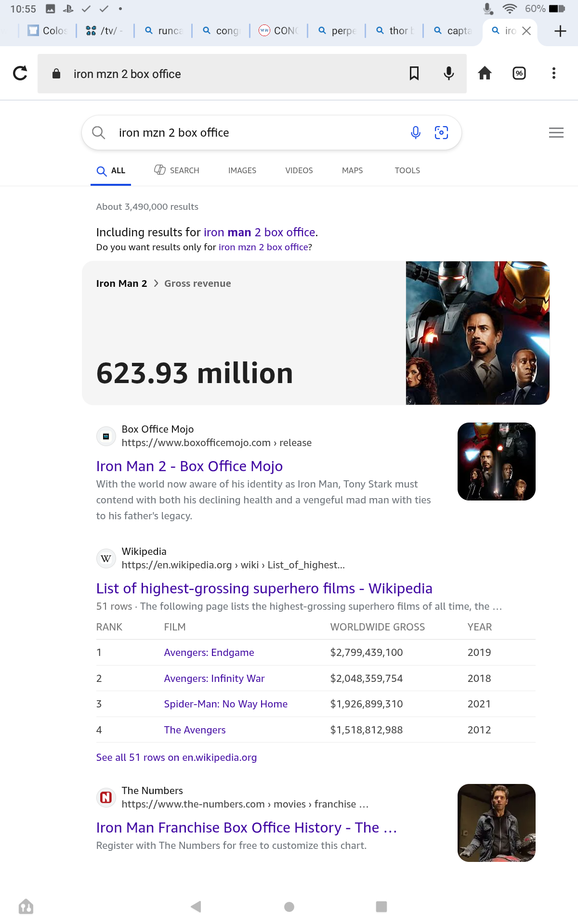The height and width of the screenshot is (924, 578).
Task: Click the en.wikipedia.org URL text
Action: pyautogui.click(x=233, y=565)
